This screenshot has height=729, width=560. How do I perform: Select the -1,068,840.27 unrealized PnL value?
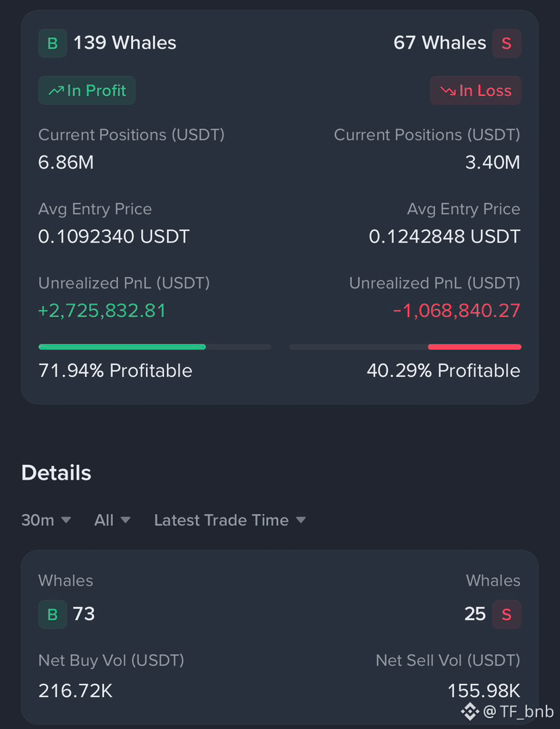click(x=457, y=311)
